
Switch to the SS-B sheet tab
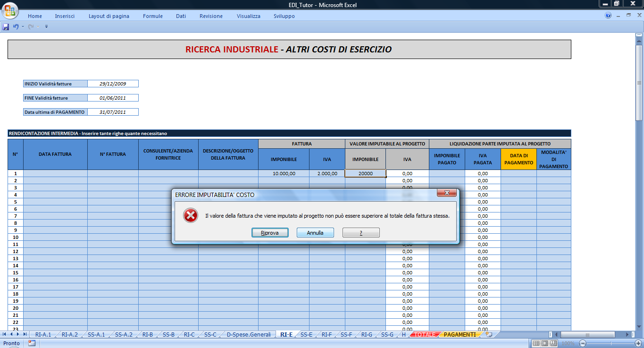pos(168,334)
